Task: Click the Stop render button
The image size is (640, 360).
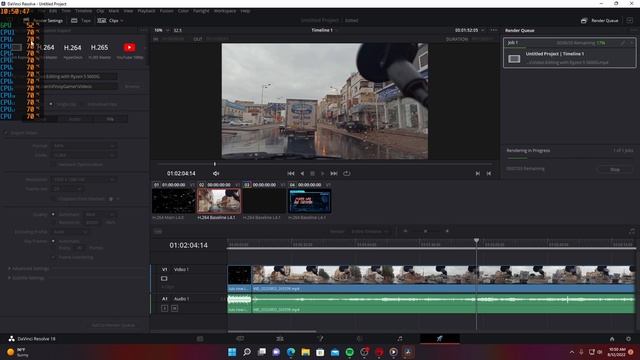Action: [615, 169]
